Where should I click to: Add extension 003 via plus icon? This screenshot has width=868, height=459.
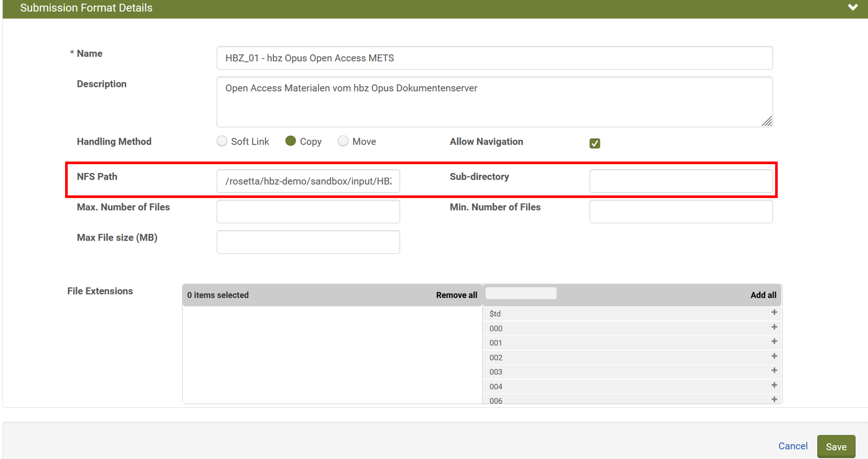pos(774,371)
